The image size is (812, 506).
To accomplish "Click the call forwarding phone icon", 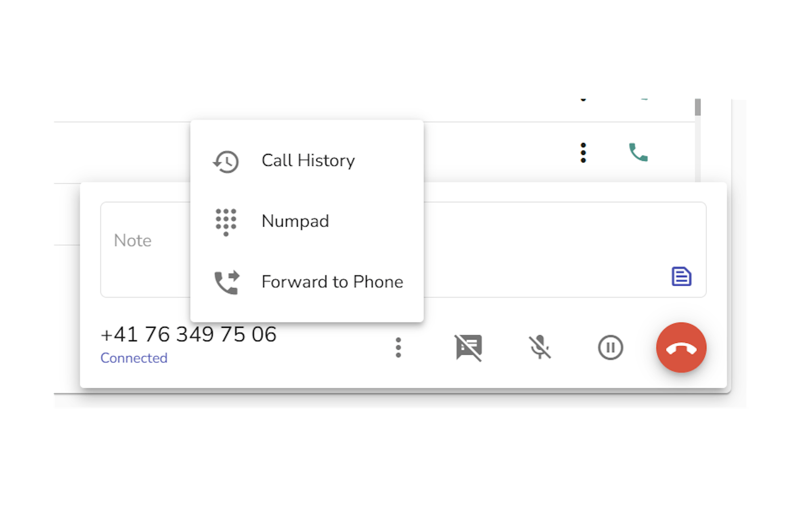I will click(x=227, y=283).
